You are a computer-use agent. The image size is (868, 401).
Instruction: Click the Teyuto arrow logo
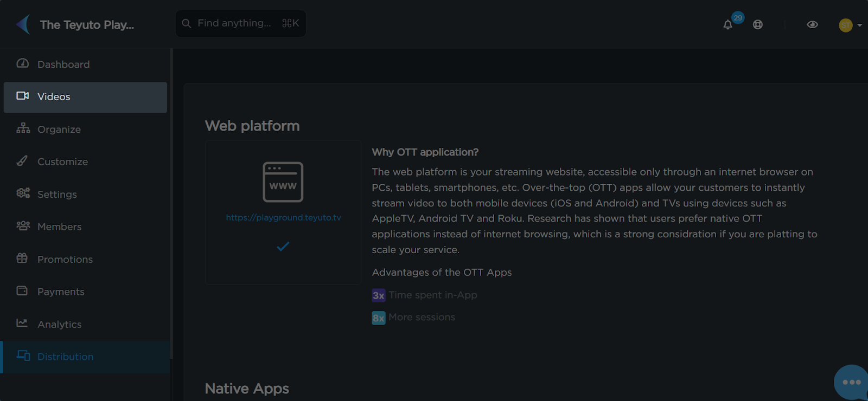[23, 24]
